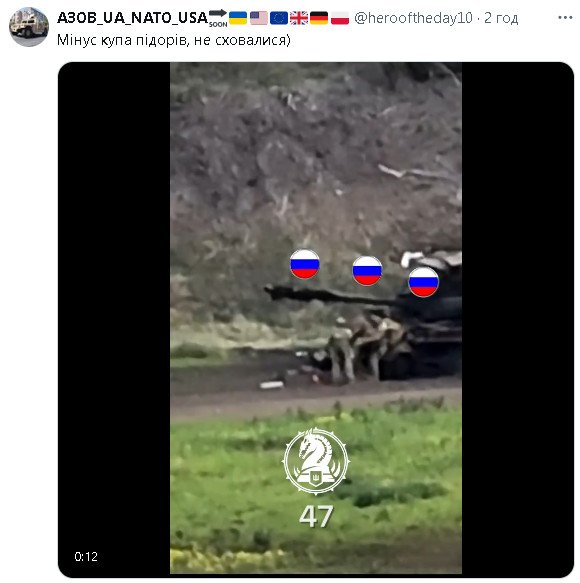Image resolution: width=580 pixels, height=583 pixels.
Task: Open the 2 год post timestamp
Action: 501,18
